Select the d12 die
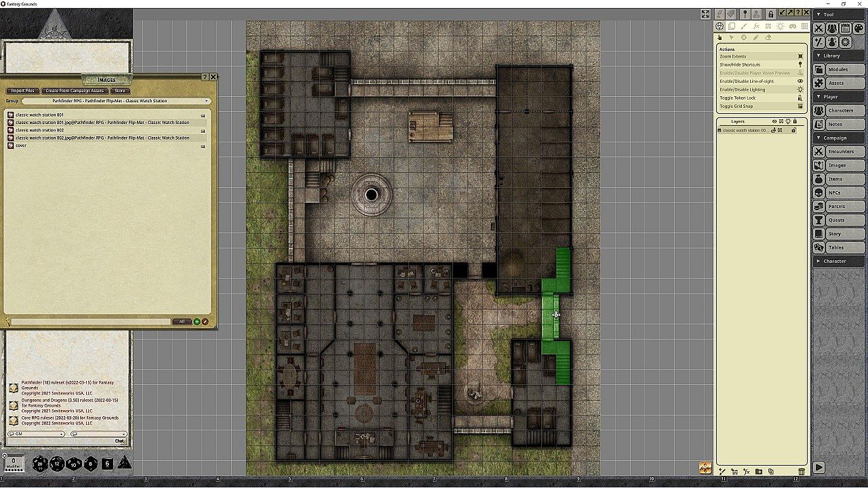868x488 pixels. tap(57, 464)
